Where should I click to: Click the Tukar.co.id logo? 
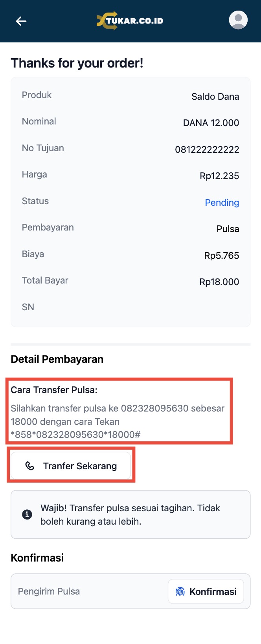130,21
